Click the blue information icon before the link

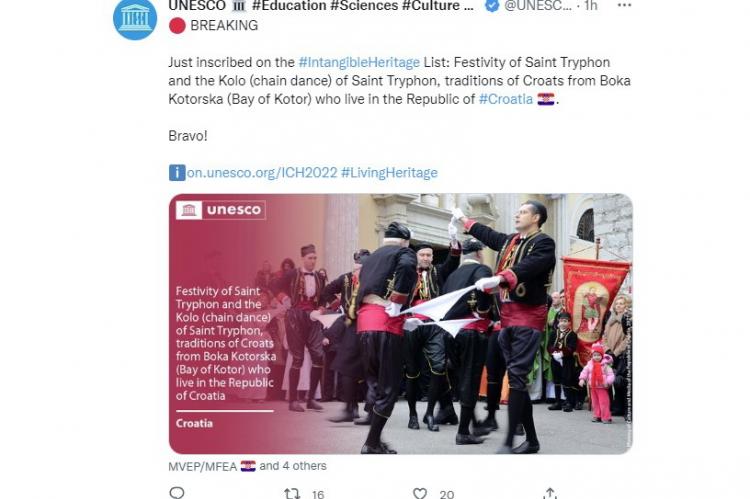[x=177, y=173]
